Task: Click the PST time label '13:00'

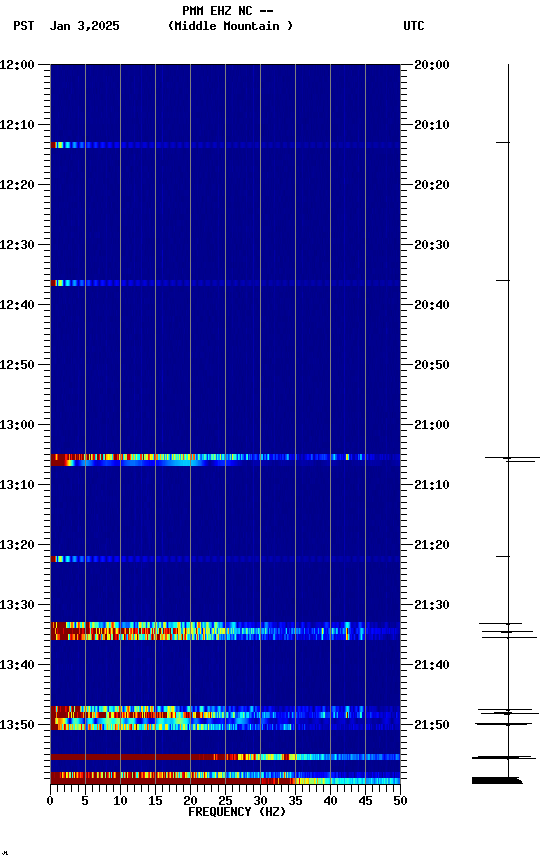Action: pyautogui.click(x=17, y=425)
